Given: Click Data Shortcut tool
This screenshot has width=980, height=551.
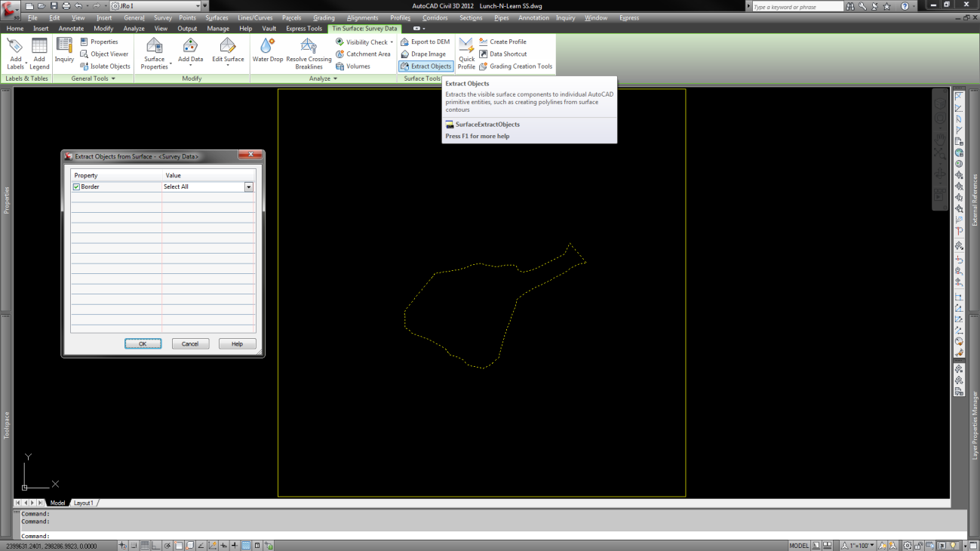Looking at the screenshot, I should coord(502,54).
